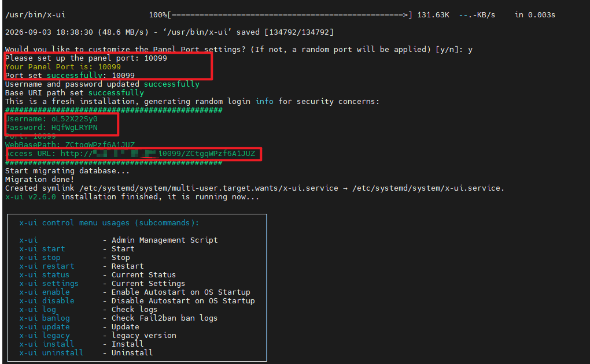Click the 'Check Fail2ban ban logs' description
590x364 pixels.
coord(164,318)
